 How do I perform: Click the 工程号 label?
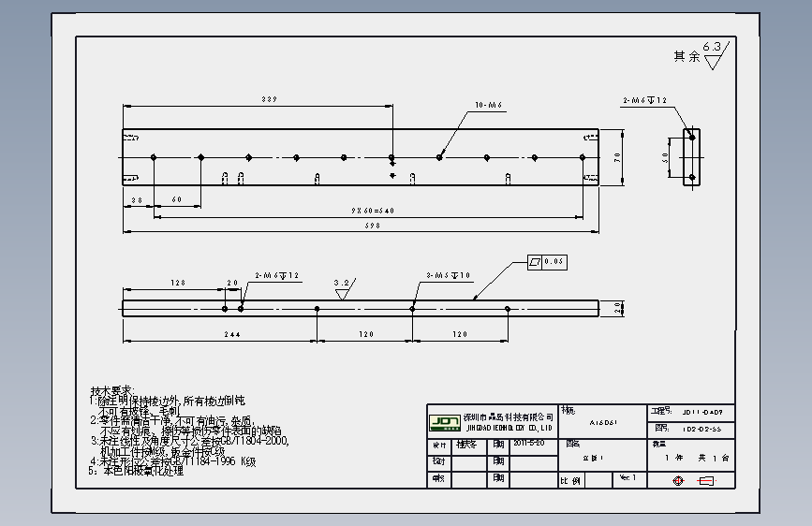pyautogui.click(x=661, y=411)
